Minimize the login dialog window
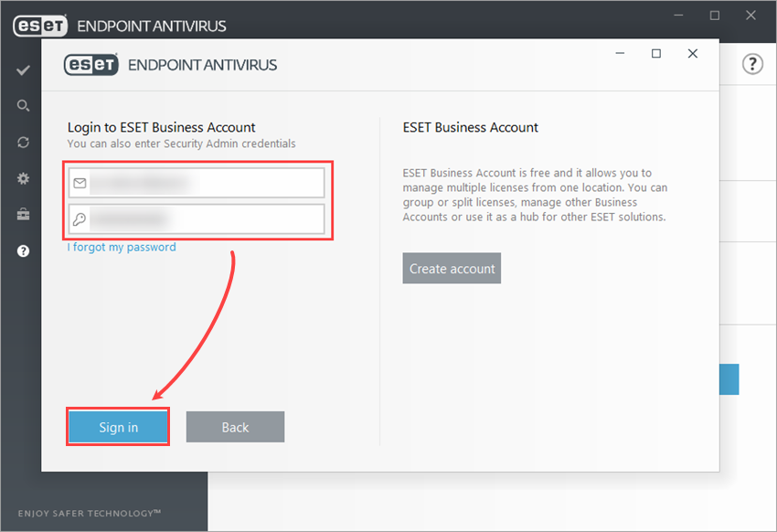This screenshot has height=532, width=777. tap(620, 53)
